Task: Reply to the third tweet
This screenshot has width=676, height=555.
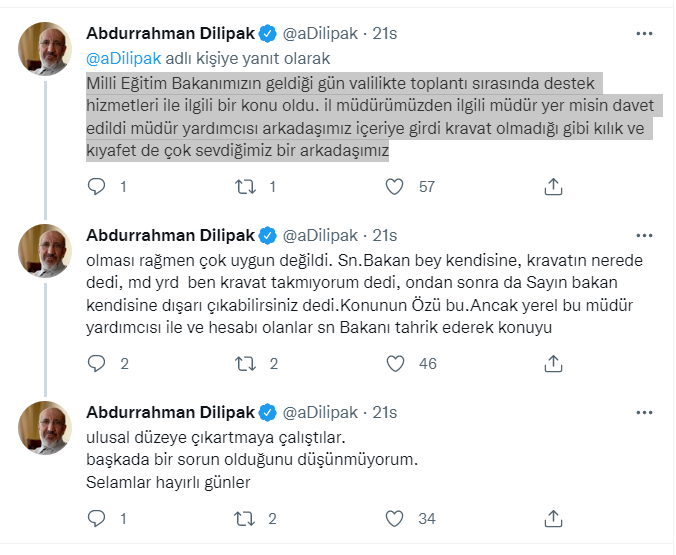Action: coord(97,518)
